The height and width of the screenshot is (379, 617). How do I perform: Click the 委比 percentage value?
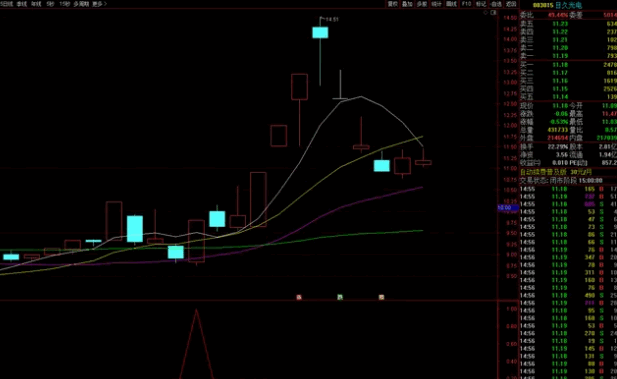(x=558, y=15)
